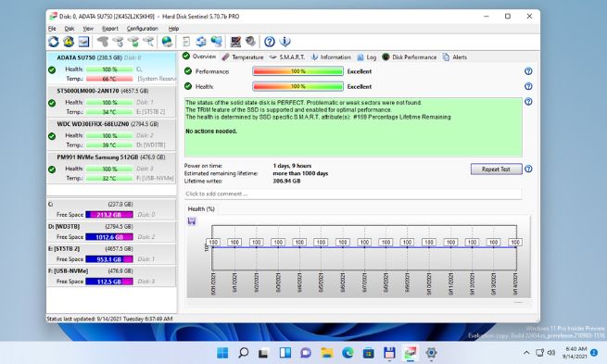Switch to the Alerts tab

click(455, 56)
